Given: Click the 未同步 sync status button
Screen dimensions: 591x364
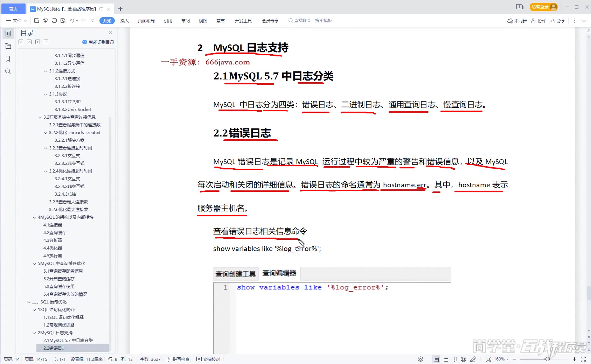Looking at the screenshot, I should pos(517,21).
